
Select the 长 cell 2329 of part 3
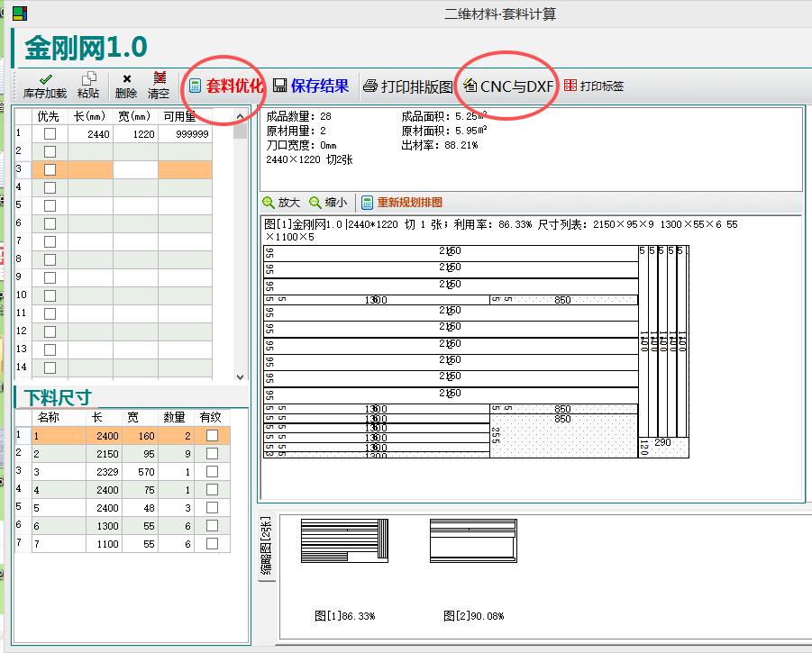pyautogui.click(x=104, y=472)
